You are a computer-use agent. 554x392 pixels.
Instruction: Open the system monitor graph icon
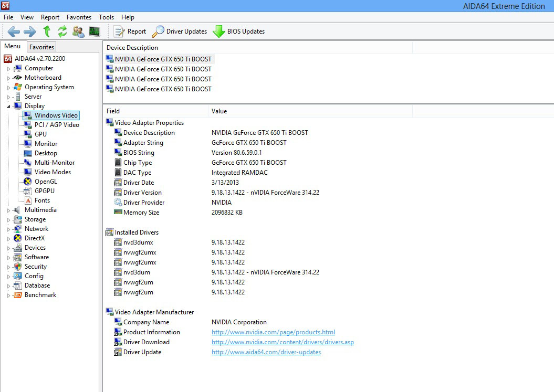[x=95, y=31]
